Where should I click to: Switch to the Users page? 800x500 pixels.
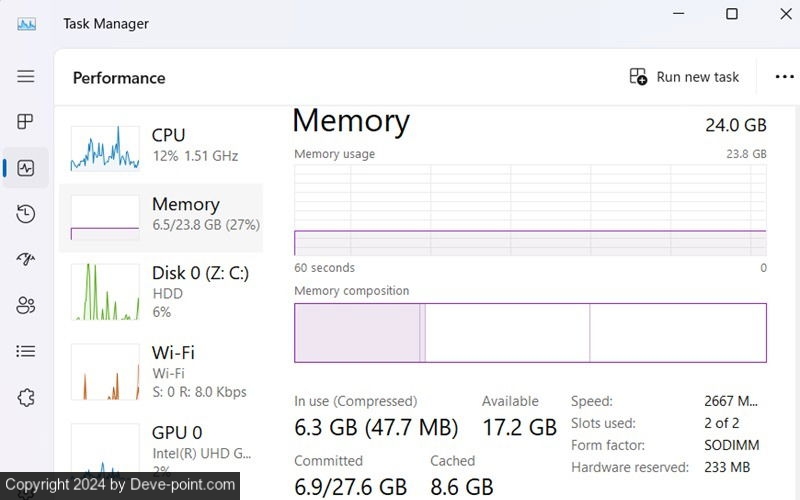point(26,306)
